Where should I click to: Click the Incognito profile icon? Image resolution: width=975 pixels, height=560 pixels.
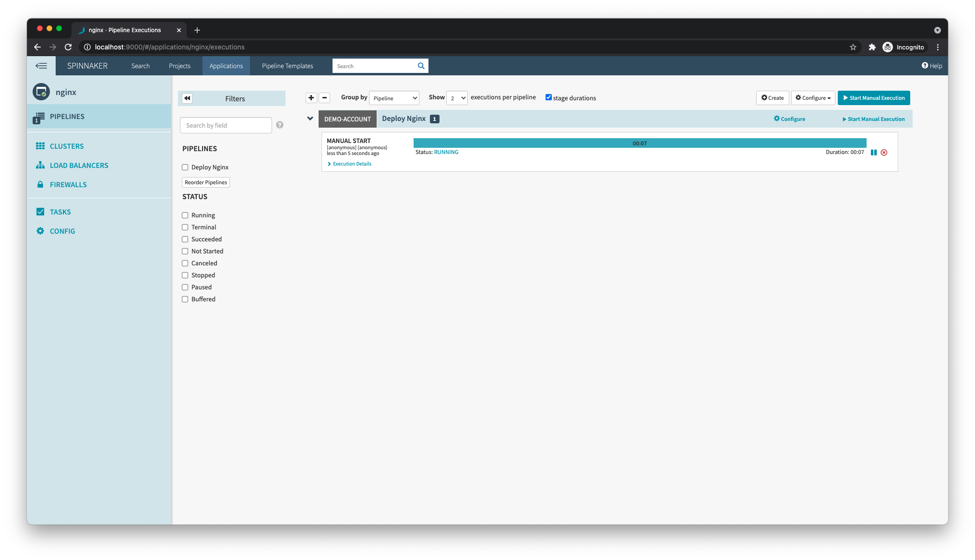click(x=888, y=47)
